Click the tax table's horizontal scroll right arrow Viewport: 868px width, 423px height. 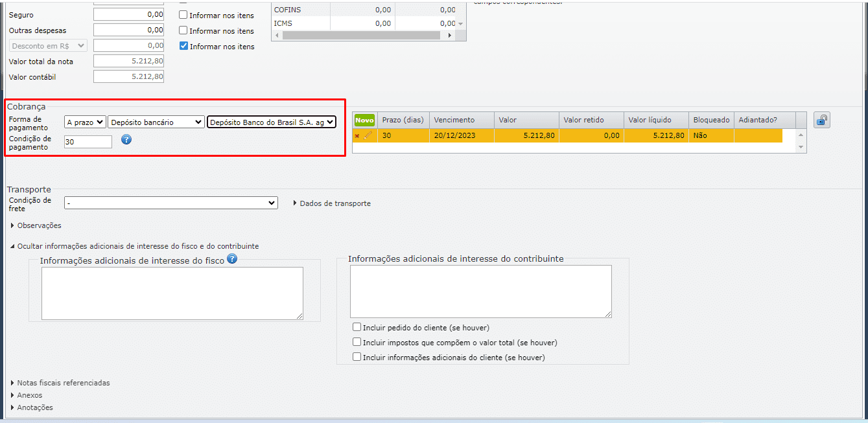point(450,36)
